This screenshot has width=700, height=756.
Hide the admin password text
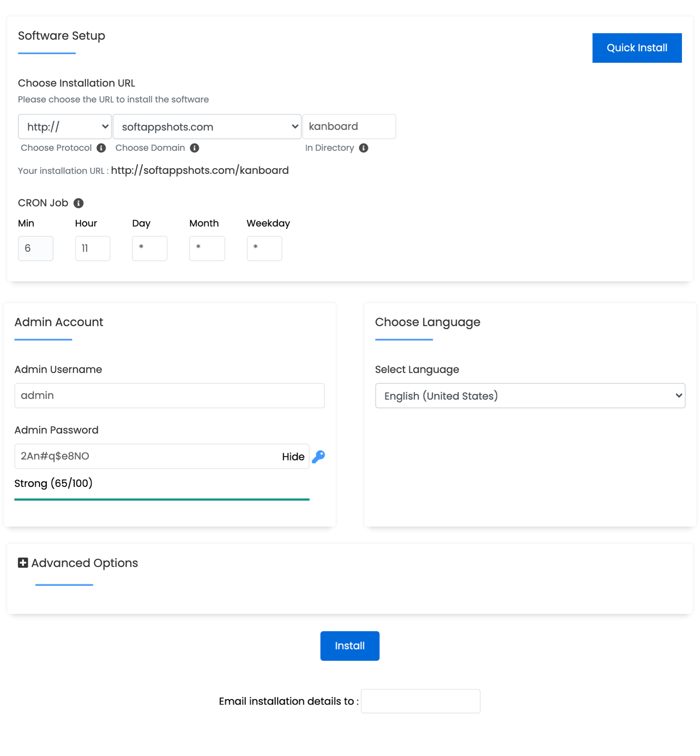click(293, 457)
